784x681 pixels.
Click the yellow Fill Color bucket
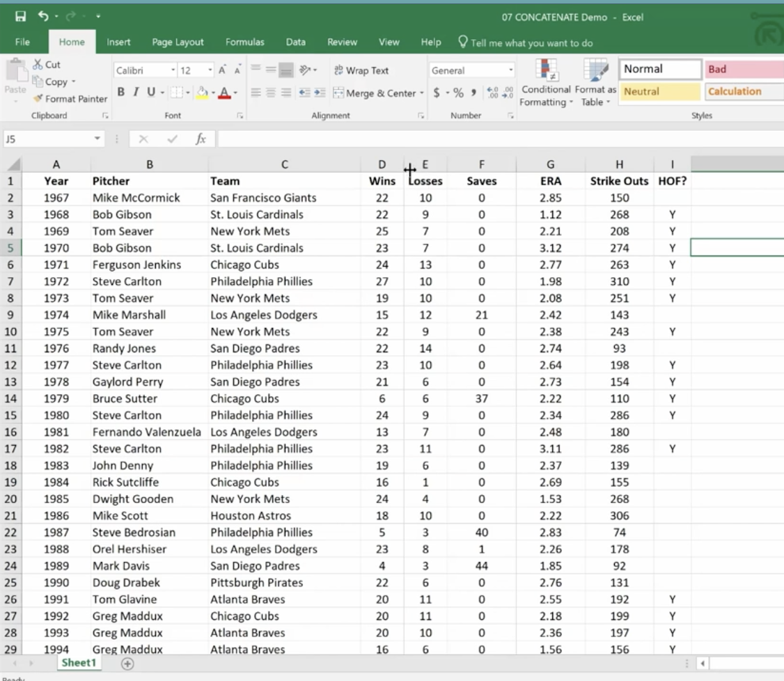201,93
